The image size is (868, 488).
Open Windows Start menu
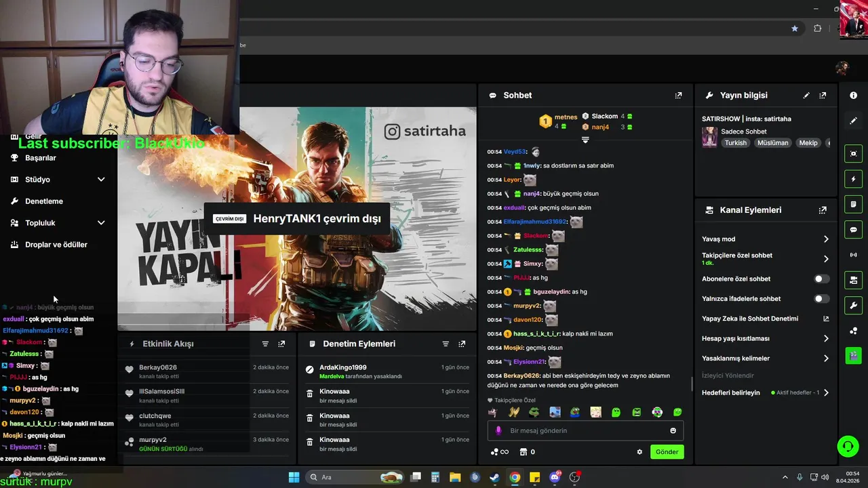[294, 477]
